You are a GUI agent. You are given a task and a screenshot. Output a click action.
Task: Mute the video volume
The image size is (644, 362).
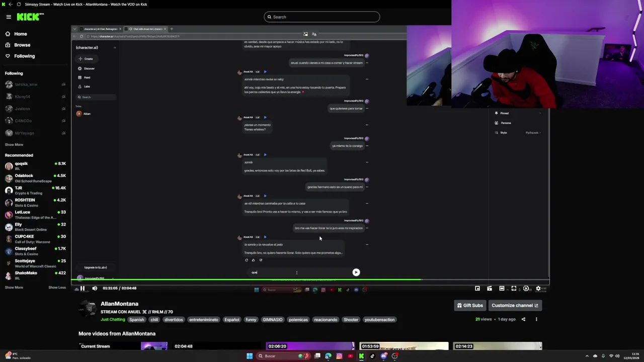pos(95,288)
